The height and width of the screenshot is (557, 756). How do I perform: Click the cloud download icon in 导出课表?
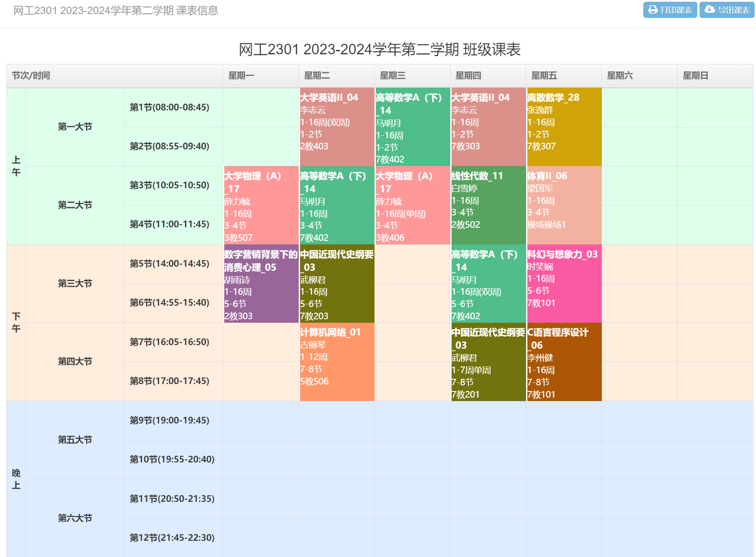pyautogui.click(x=710, y=10)
